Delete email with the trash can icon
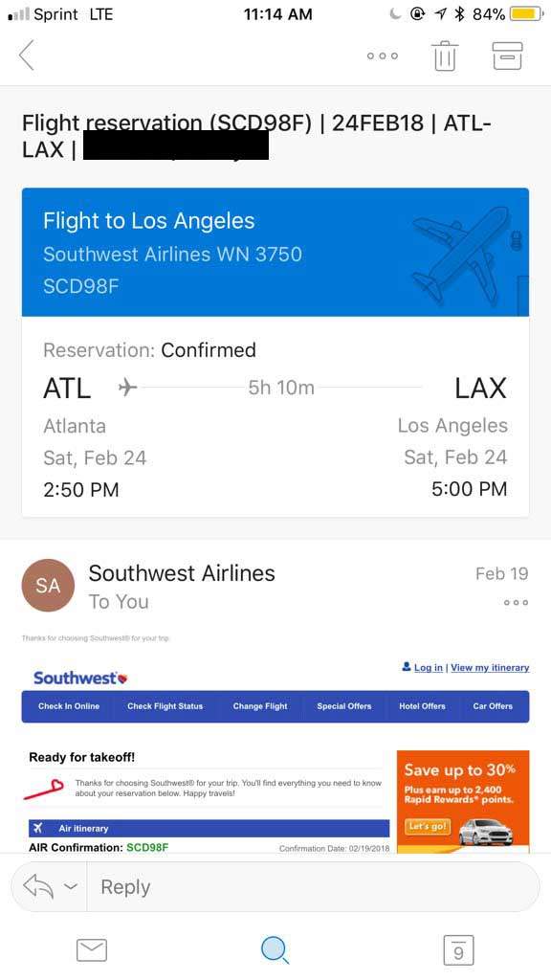The width and height of the screenshot is (551, 980). pyautogui.click(x=445, y=56)
